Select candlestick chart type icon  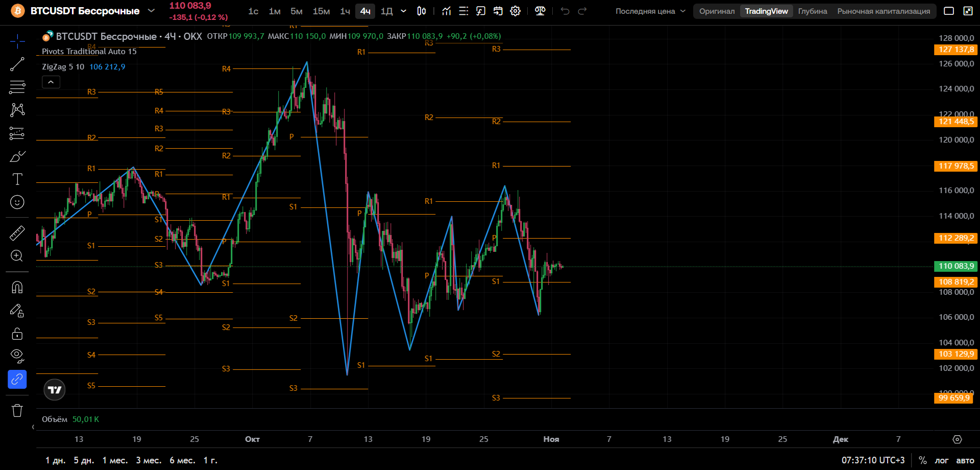(x=422, y=11)
